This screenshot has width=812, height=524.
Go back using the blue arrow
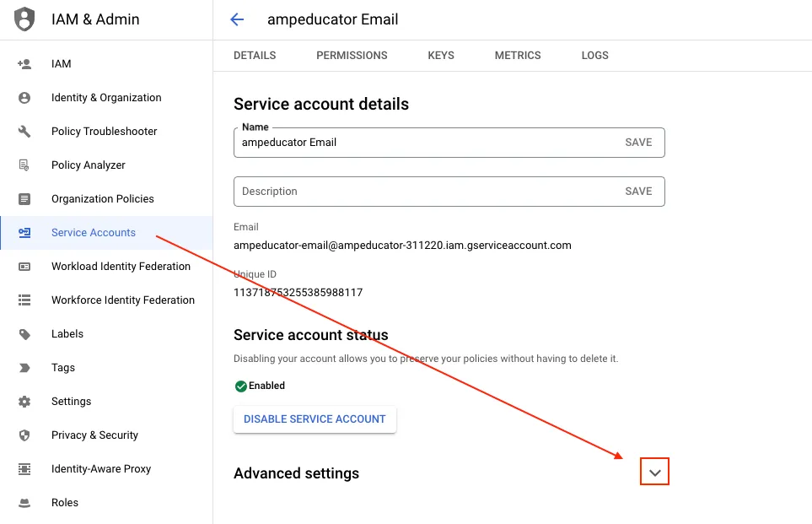coord(237,19)
